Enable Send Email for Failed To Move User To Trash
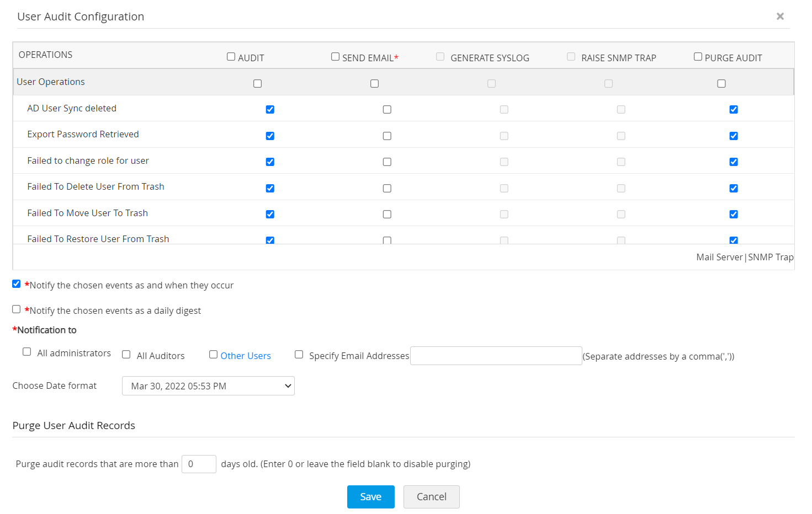 [387, 215]
